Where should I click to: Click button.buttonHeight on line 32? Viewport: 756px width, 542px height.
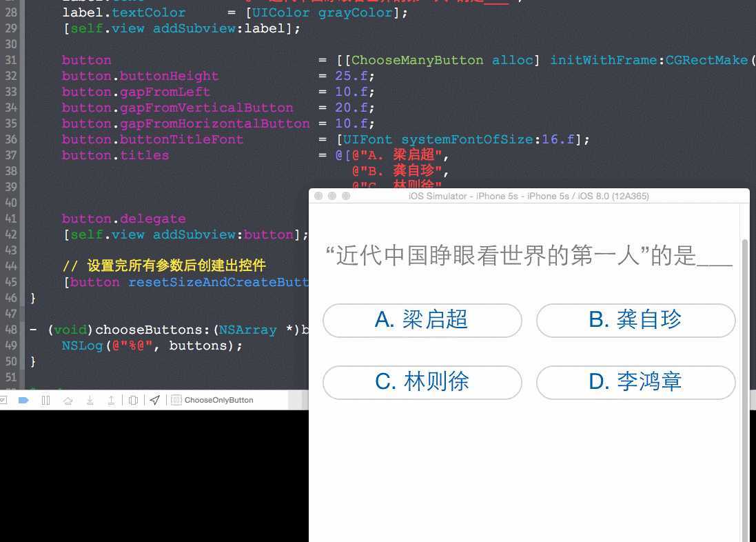pos(141,76)
